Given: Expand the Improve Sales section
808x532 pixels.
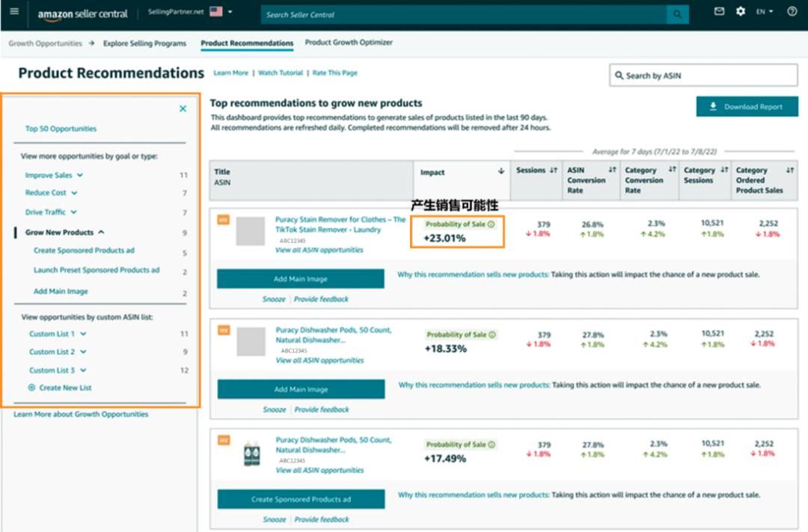Looking at the screenshot, I should (54, 175).
